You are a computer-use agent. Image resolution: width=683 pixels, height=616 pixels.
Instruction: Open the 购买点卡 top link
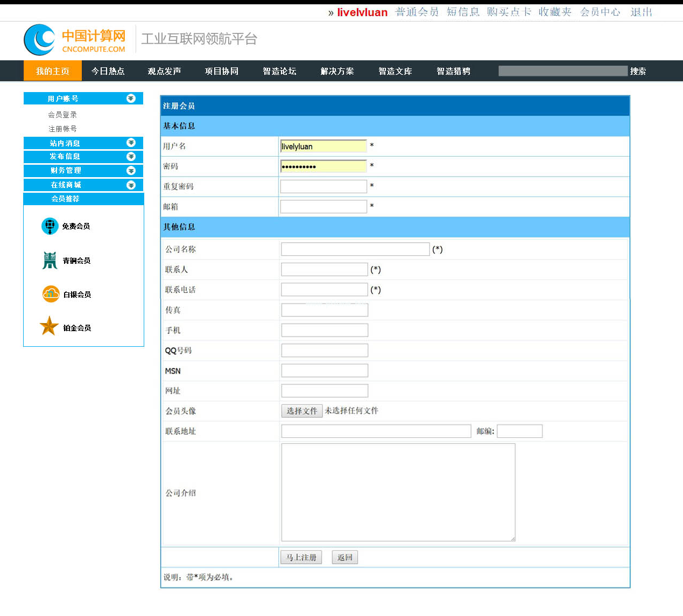tap(509, 12)
